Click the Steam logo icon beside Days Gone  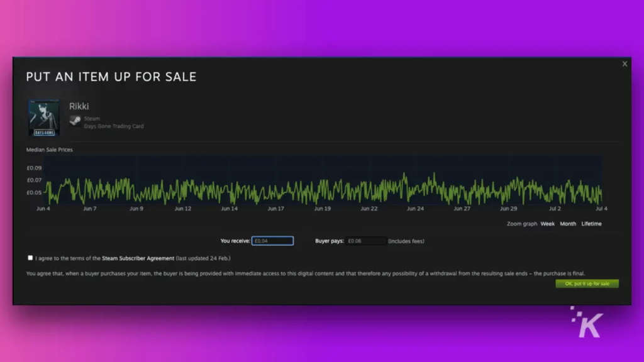coord(75,121)
